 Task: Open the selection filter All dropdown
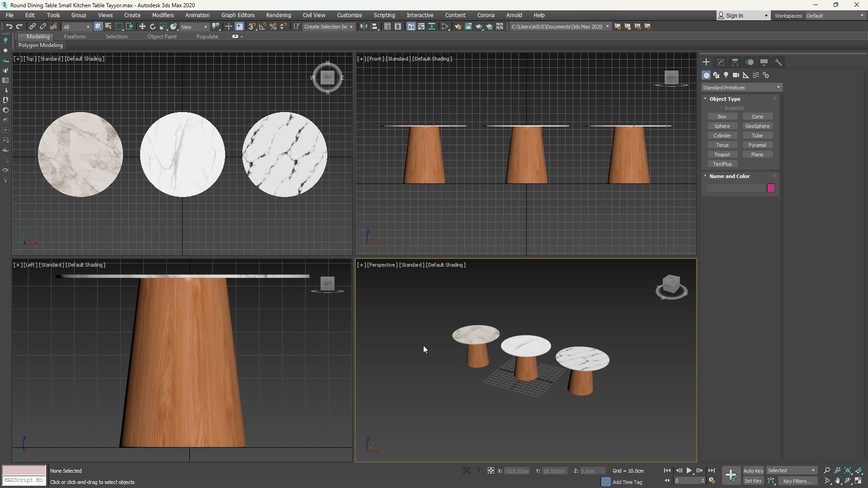76,27
